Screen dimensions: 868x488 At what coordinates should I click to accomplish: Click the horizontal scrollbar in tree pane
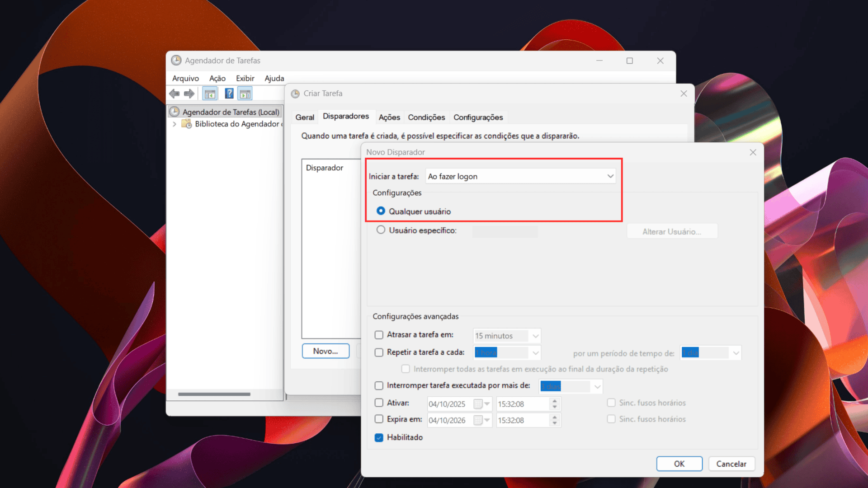pyautogui.click(x=214, y=394)
